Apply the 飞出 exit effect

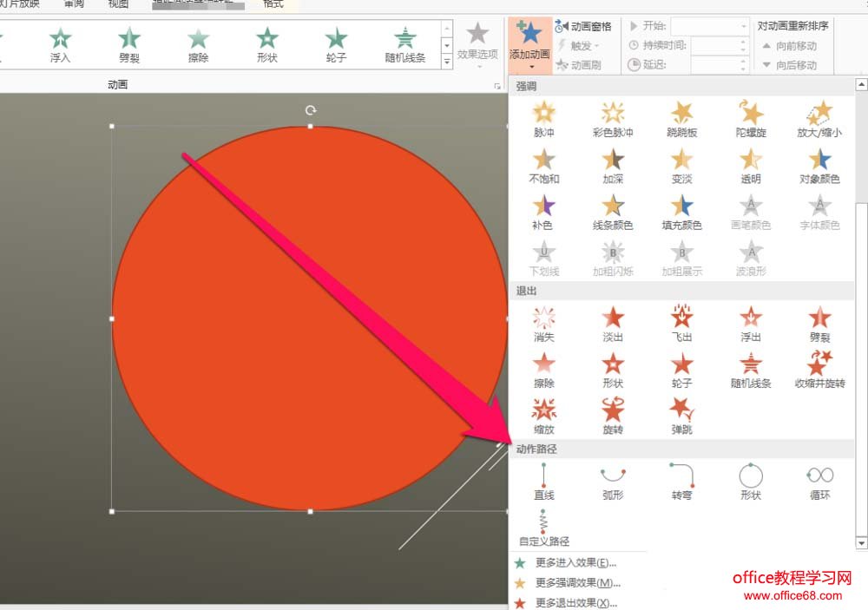[682, 324]
